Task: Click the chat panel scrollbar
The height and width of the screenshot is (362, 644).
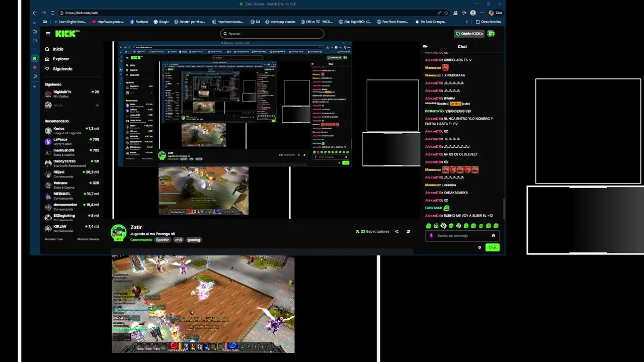Action: [504, 208]
